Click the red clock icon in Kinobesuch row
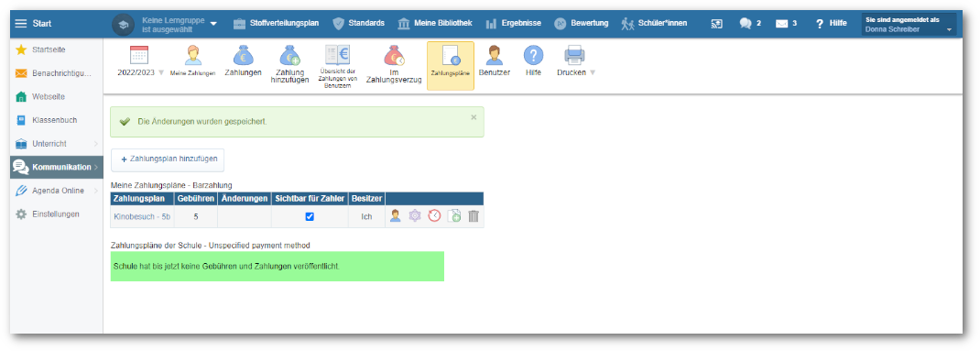 tap(434, 216)
